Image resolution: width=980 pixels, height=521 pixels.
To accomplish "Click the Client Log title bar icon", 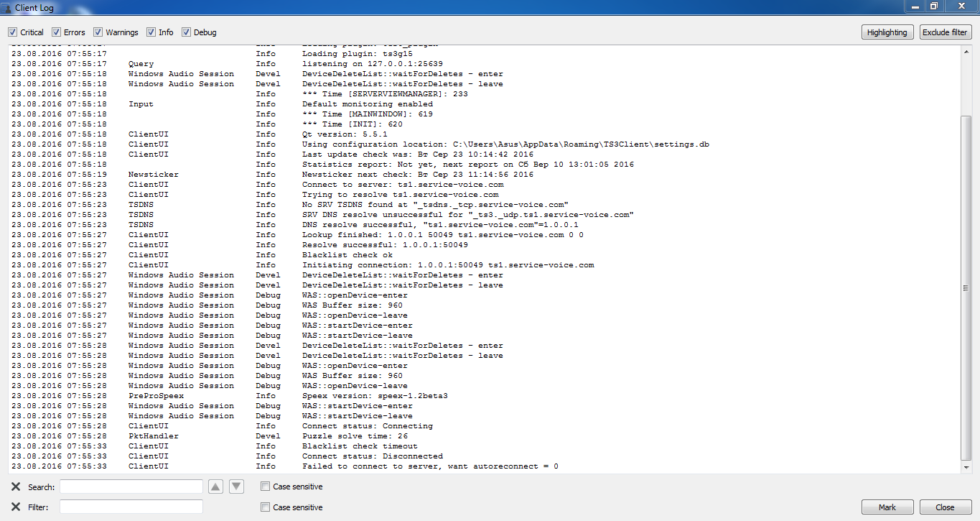I will click(6, 7).
